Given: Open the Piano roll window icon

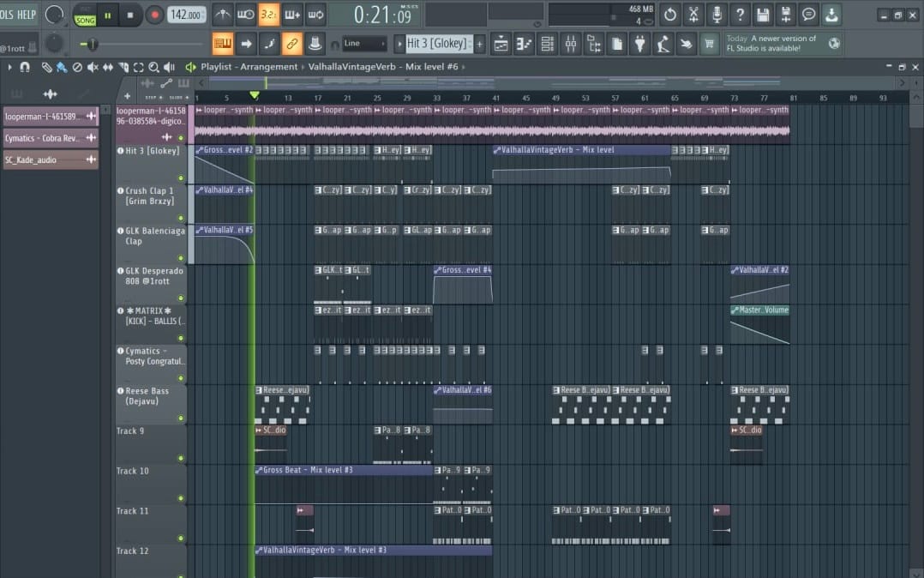Looking at the screenshot, I should [x=524, y=44].
